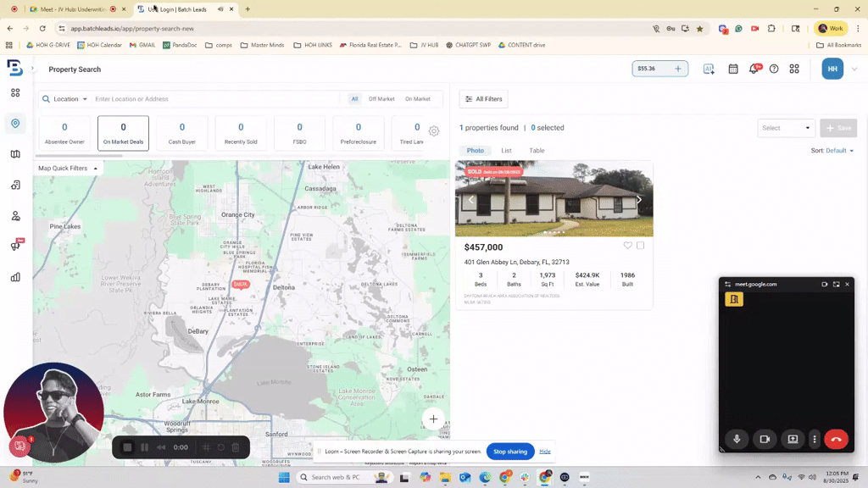868x488 pixels.
Task: Click the AI assistant icon in header
Action: tap(709, 69)
